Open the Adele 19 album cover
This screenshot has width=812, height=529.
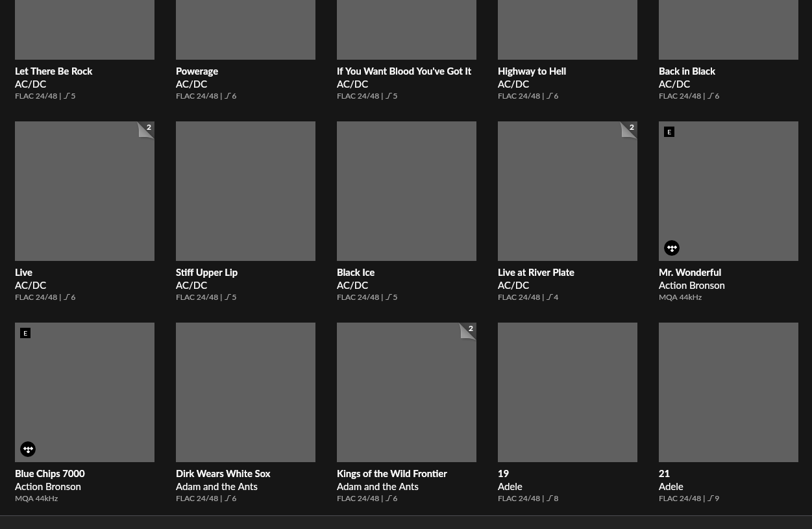(x=567, y=392)
